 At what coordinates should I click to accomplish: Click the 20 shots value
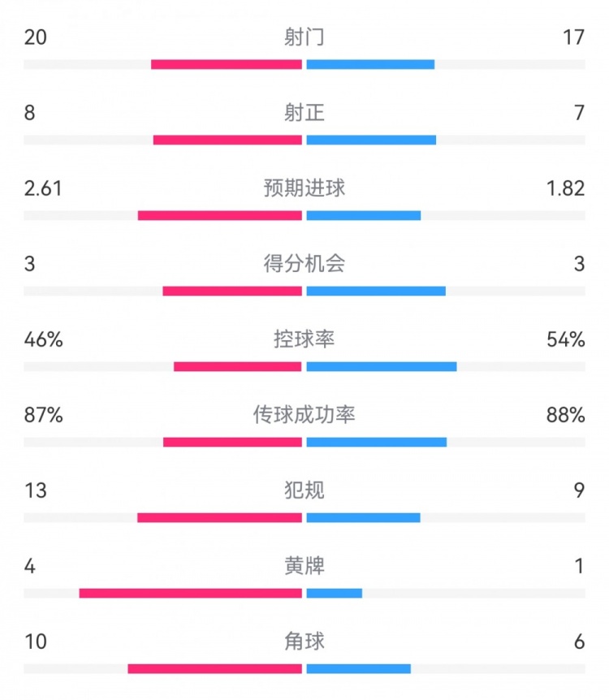click(x=36, y=37)
